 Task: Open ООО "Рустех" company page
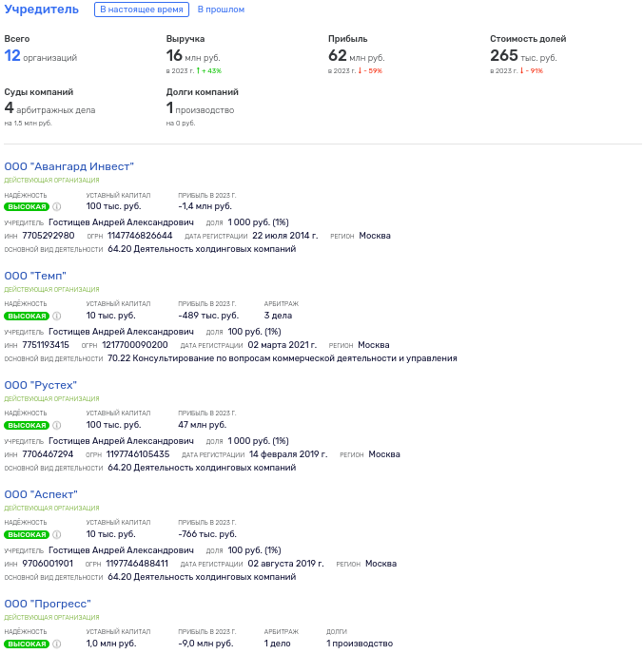click(40, 385)
